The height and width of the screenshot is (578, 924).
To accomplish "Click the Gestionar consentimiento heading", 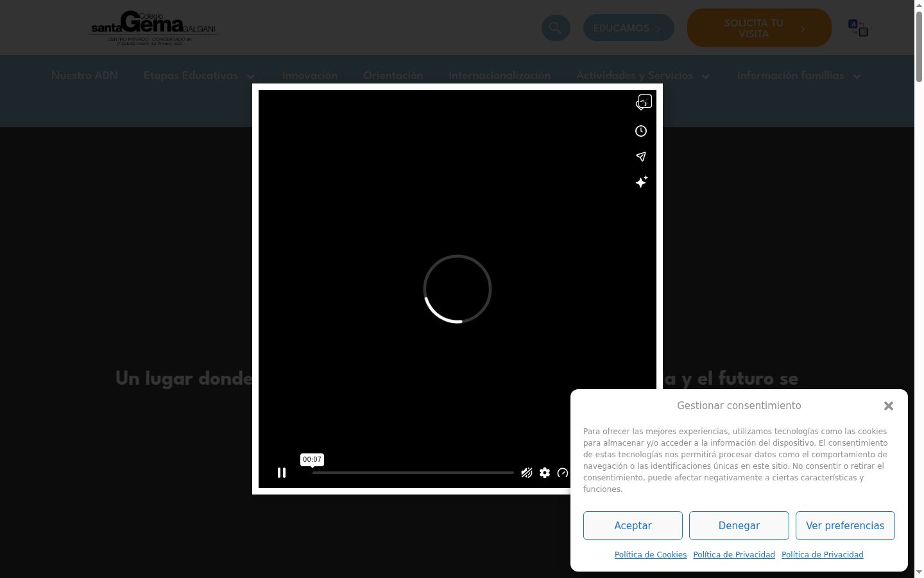I will point(739,406).
